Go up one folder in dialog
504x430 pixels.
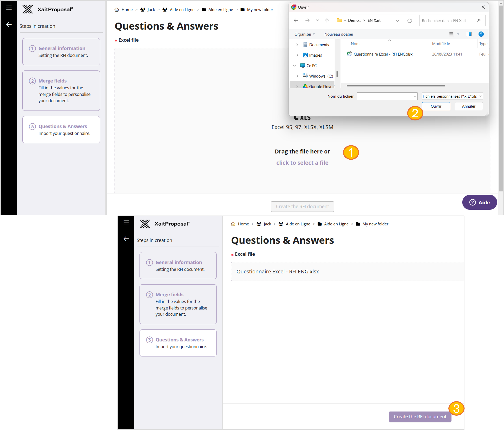coord(327,21)
